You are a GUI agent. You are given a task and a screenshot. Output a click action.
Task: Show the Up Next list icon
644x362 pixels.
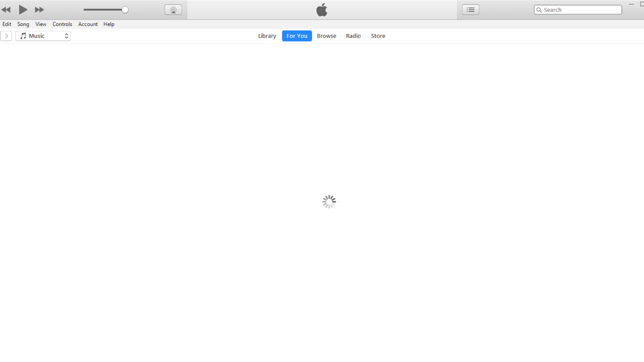[x=470, y=10]
